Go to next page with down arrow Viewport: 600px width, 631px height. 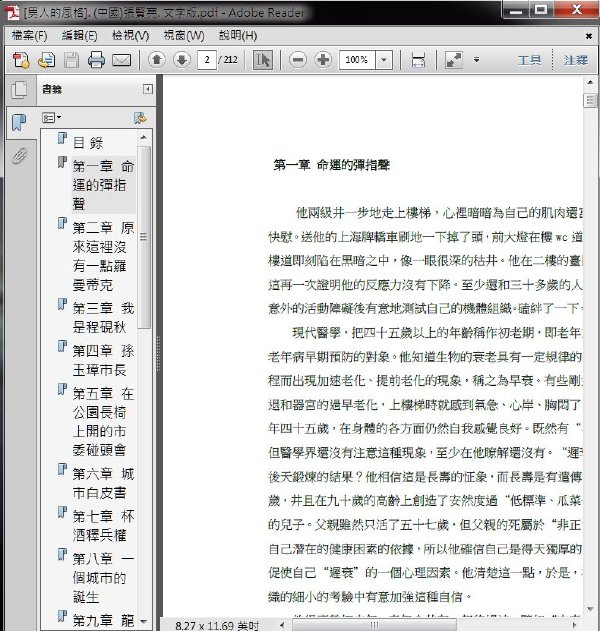click(182, 60)
